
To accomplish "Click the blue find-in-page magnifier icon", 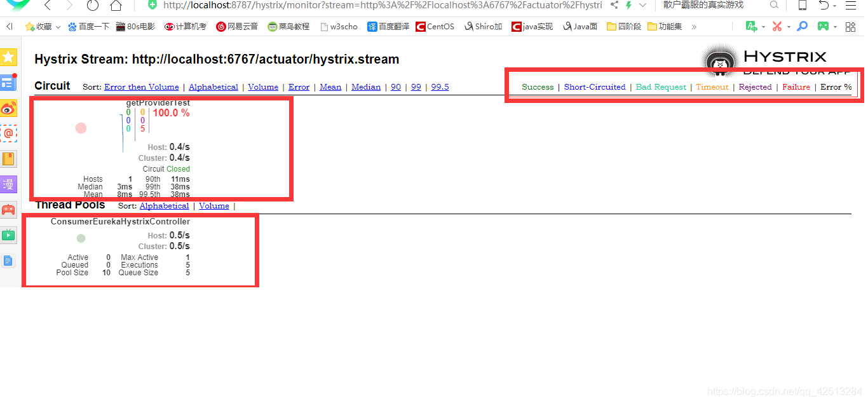I will point(803,27).
